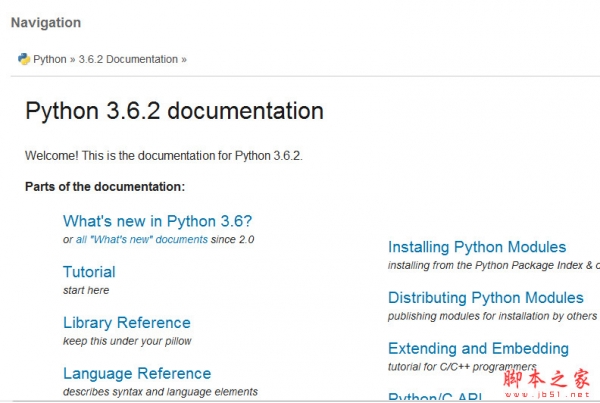The image size is (600, 403).
Task: Click the Navigation heading
Action: [x=46, y=23]
